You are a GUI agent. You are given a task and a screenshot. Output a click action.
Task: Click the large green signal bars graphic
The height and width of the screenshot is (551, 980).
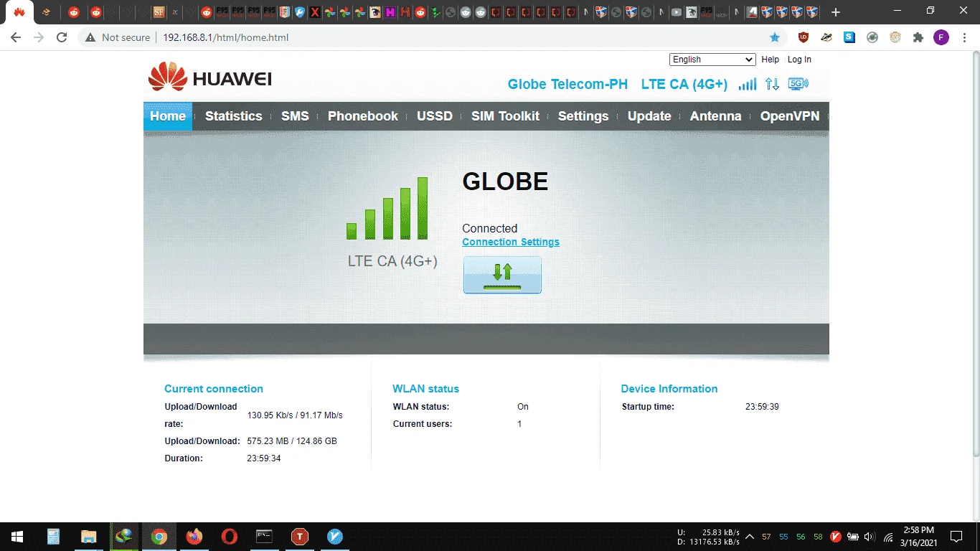click(x=387, y=208)
